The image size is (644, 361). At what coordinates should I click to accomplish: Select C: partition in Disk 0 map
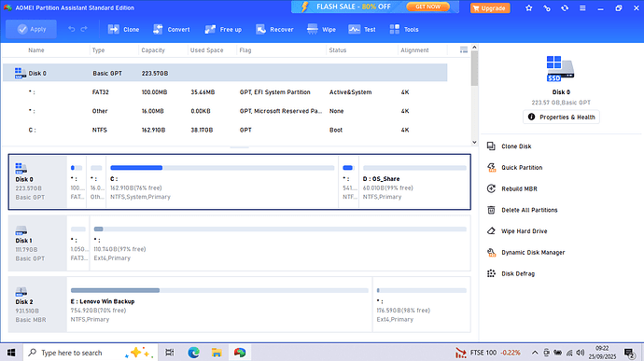coord(222,182)
